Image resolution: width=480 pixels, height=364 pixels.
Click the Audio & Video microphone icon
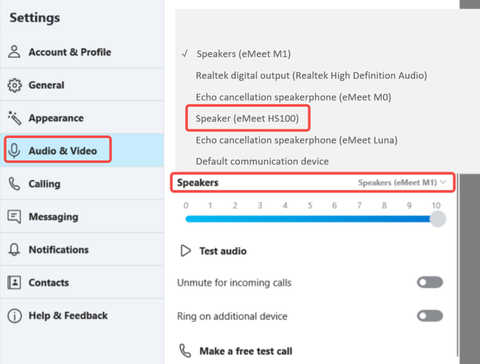(x=14, y=151)
